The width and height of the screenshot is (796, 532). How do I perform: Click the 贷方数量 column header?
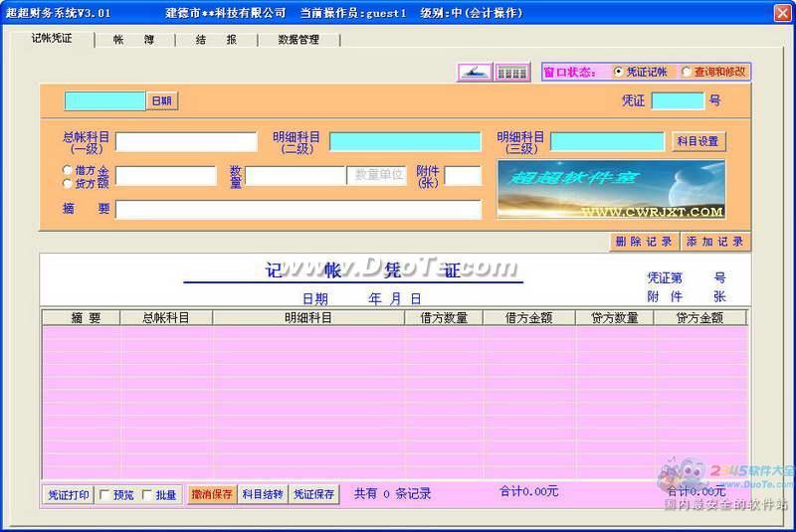point(615,318)
